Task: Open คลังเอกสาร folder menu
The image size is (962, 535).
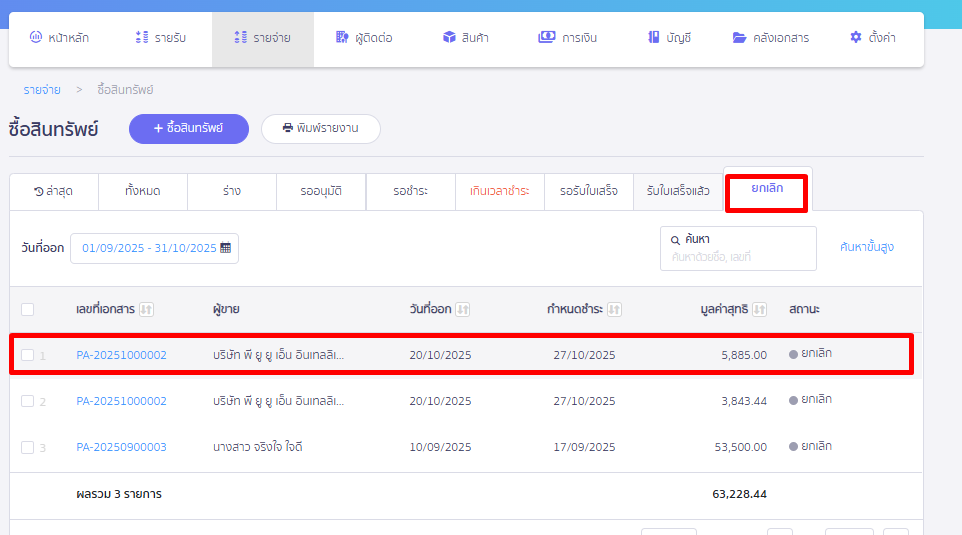Action: click(770, 38)
